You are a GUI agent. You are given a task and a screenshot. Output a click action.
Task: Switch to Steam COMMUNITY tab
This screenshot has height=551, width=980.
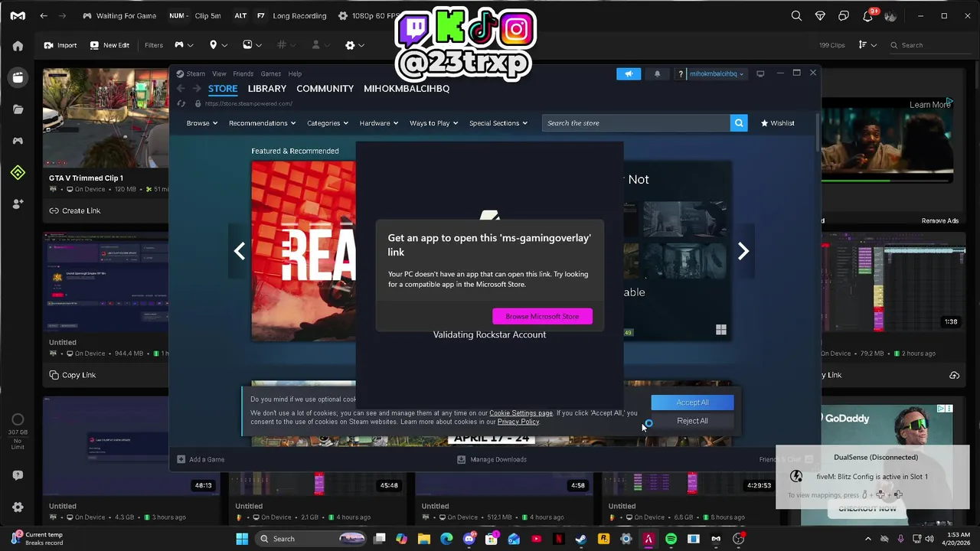coord(325,89)
